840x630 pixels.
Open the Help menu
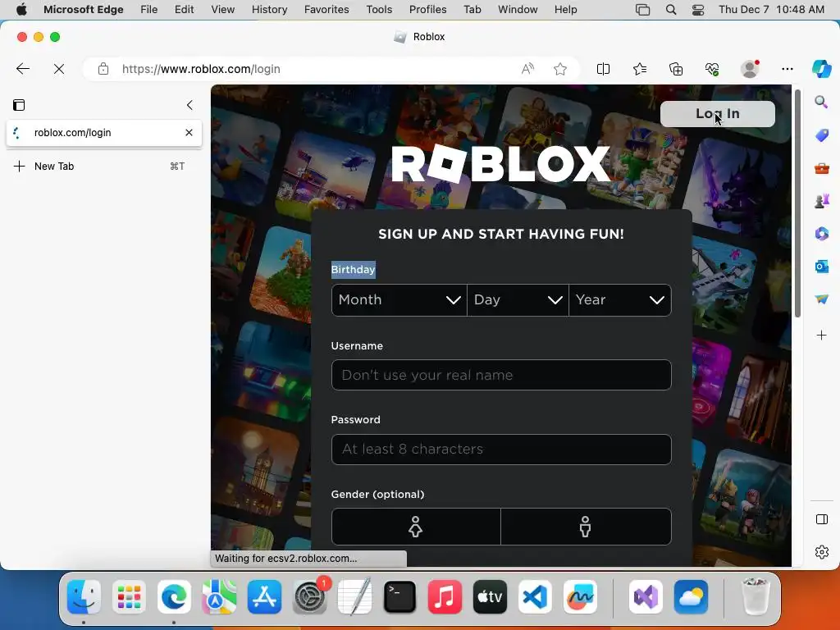[566, 9]
